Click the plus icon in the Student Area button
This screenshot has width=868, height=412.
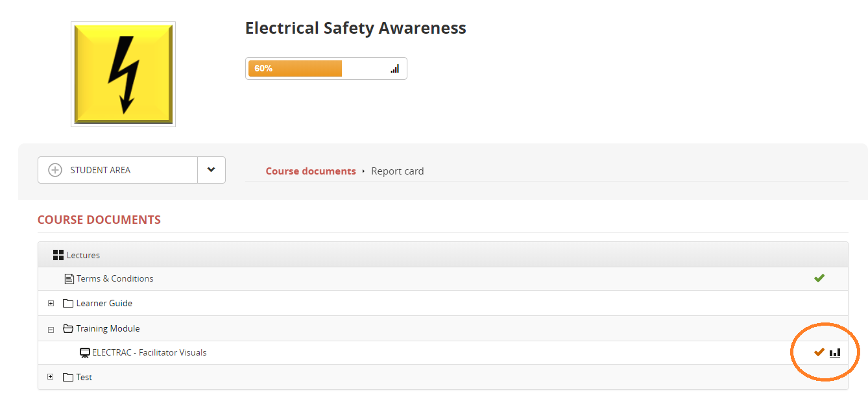56,170
